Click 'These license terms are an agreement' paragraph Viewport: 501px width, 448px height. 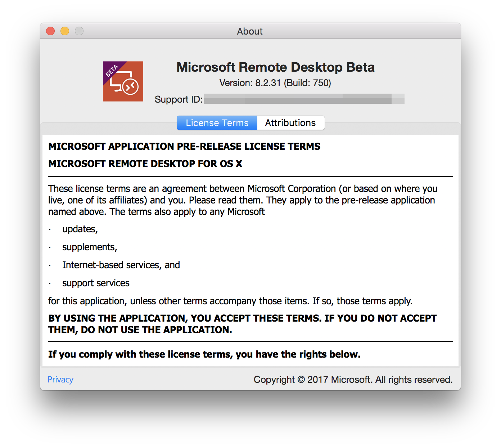coord(243,200)
